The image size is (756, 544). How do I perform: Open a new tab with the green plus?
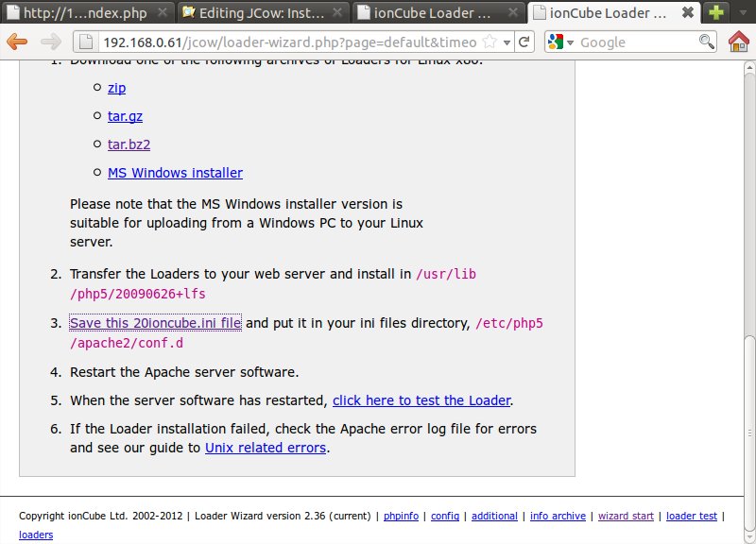(716, 12)
